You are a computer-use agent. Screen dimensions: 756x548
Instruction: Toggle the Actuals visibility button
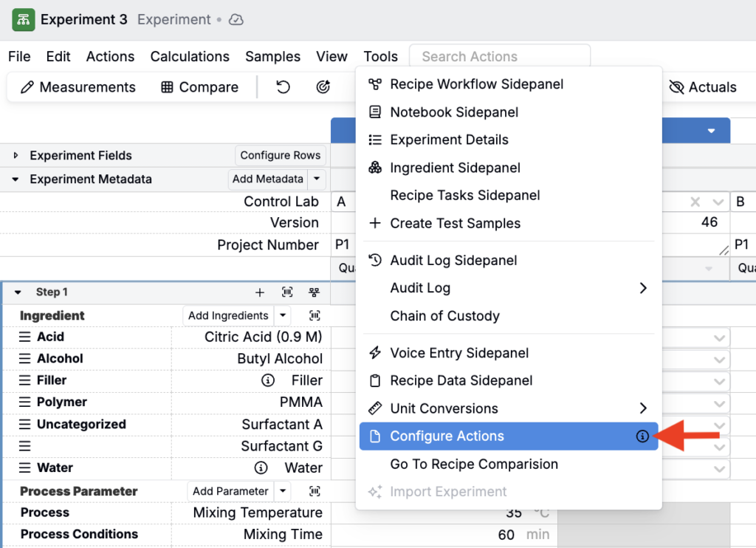702,87
